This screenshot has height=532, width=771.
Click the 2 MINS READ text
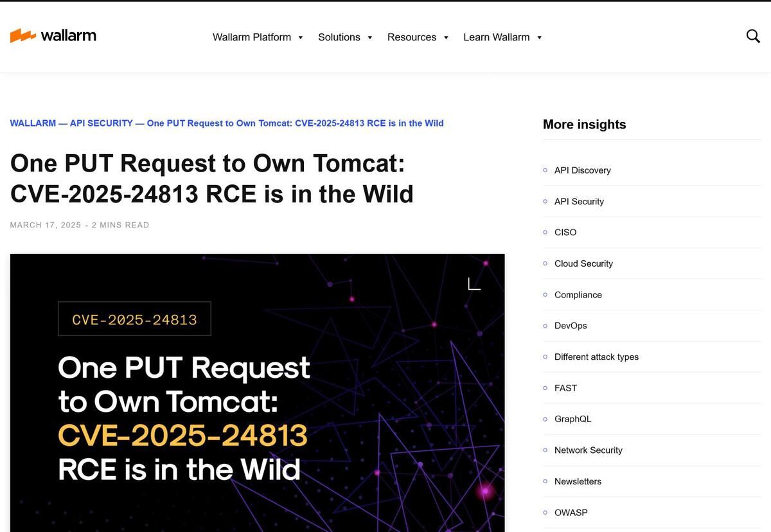(120, 225)
